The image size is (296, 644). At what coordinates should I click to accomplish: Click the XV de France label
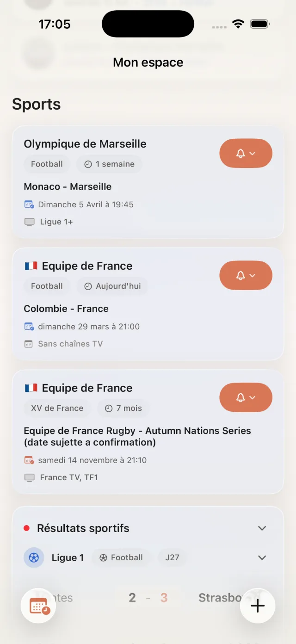pos(57,408)
